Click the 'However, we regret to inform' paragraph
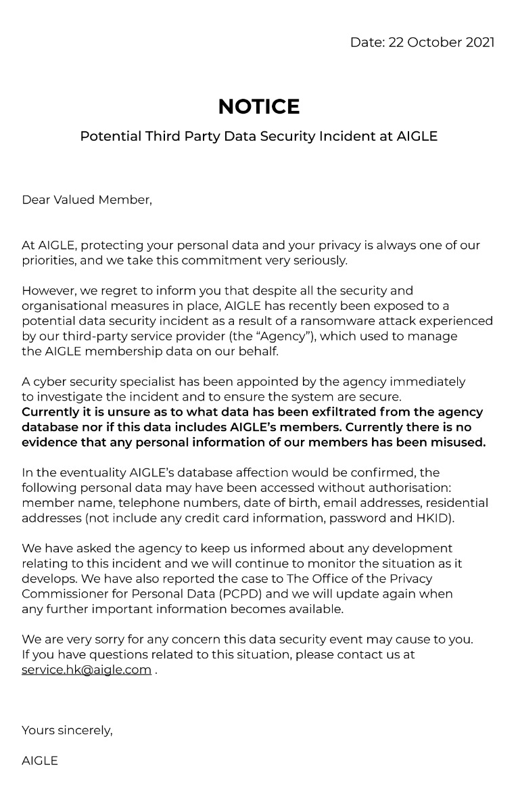This screenshot has width=518, height=812. coord(258,321)
